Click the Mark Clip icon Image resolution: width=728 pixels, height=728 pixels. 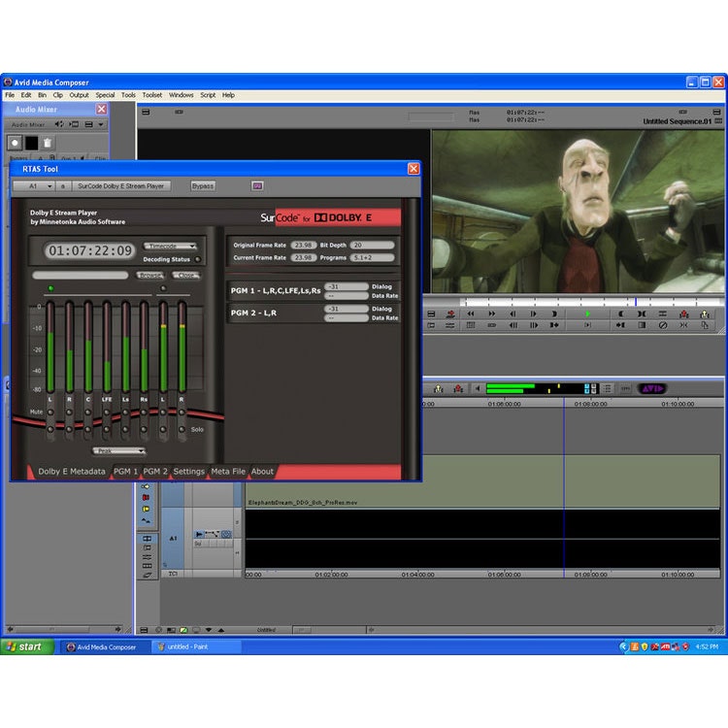tap(642, 314)
